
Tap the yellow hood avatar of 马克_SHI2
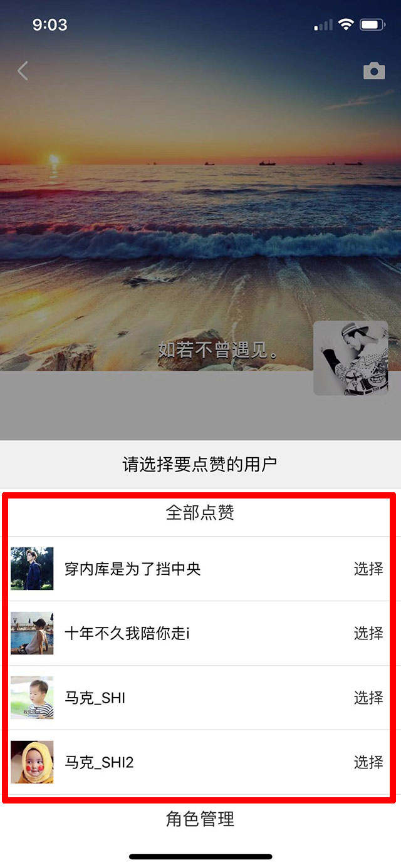32,762
